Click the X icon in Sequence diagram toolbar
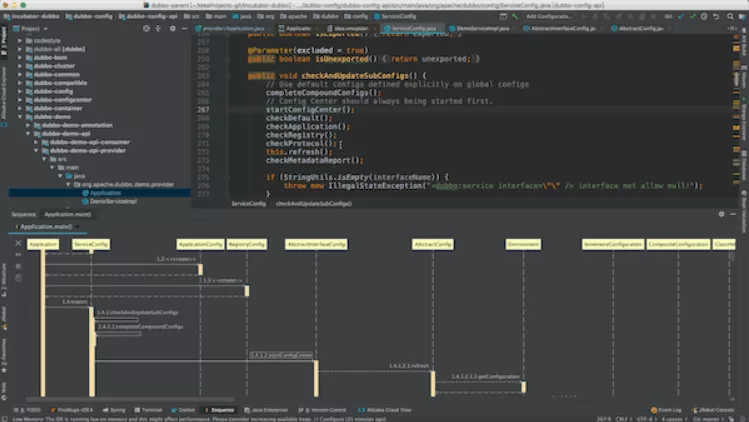 (x=18, y=243)
